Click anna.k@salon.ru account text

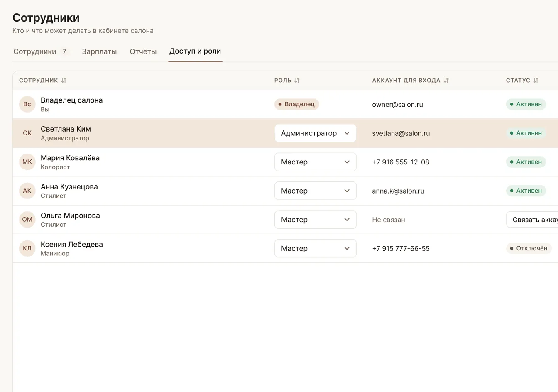pyautogui.click(x=398, y=191)
